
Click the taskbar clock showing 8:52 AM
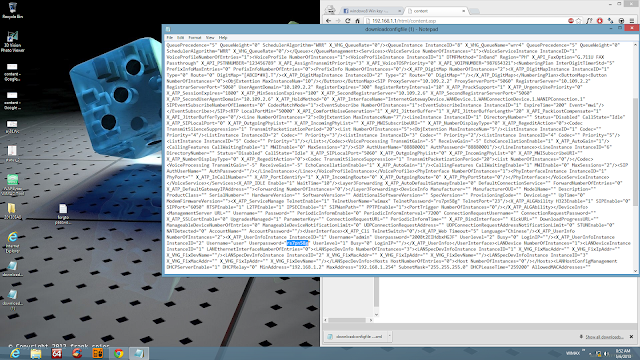tap(623, 353)
